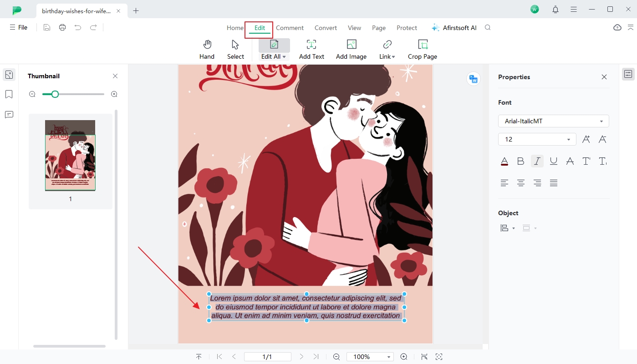Go to the last page
This screenshot has width=637, height=364.
316,357
